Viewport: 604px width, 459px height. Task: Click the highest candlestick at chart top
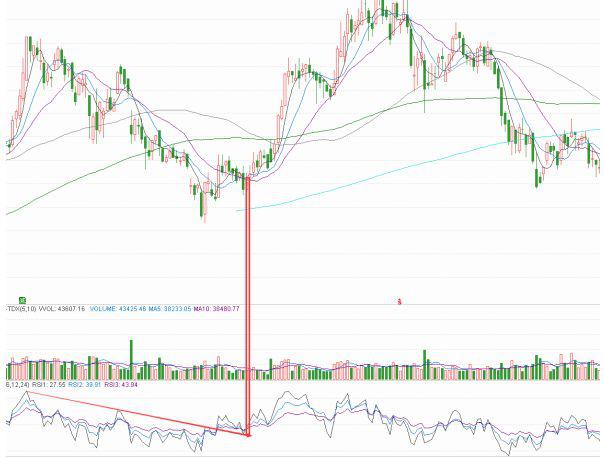383,8
